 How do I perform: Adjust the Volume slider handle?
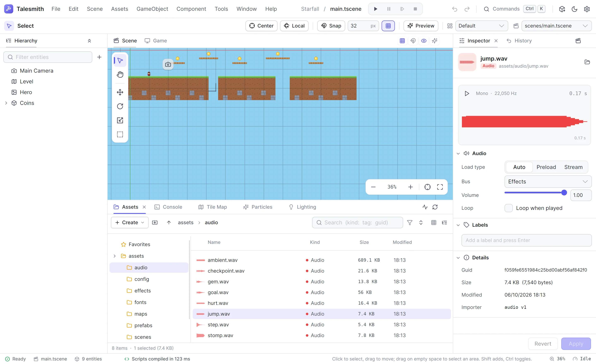[564, 192]
